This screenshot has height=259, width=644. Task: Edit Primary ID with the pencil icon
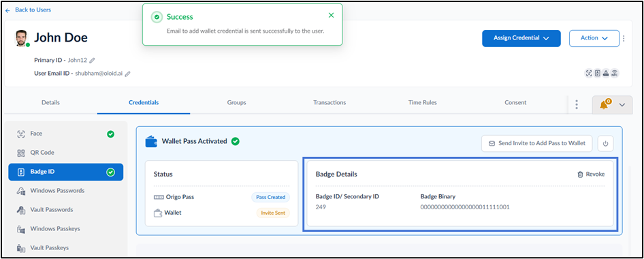[x=92, y=61]
